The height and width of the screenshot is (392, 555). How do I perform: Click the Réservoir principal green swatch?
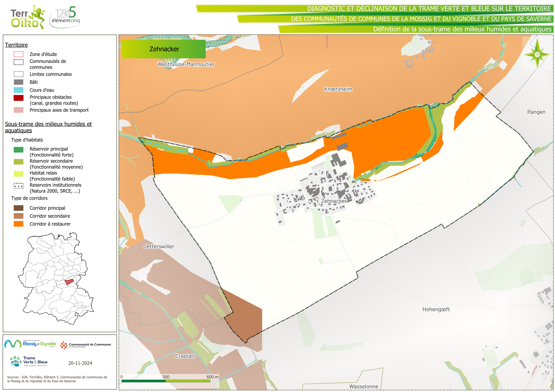pyautogui.click(x=19, y=150)
